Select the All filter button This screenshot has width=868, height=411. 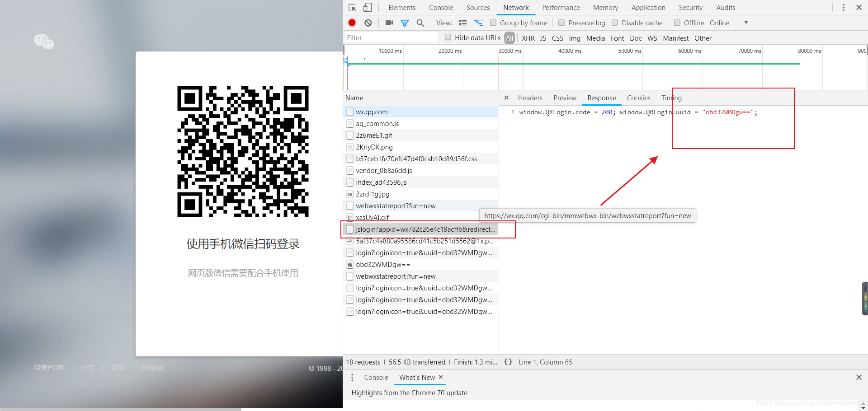point(509,38)
